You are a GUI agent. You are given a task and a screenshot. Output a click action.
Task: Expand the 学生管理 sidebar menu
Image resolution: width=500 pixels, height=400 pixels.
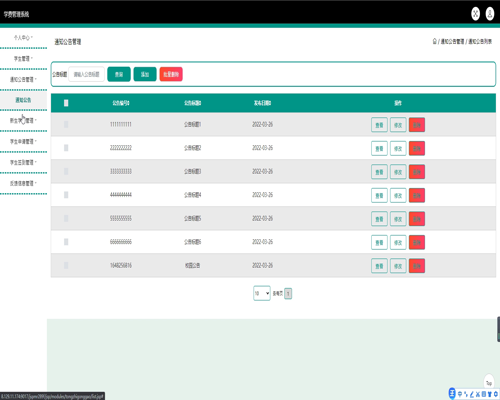coord(23,59)
